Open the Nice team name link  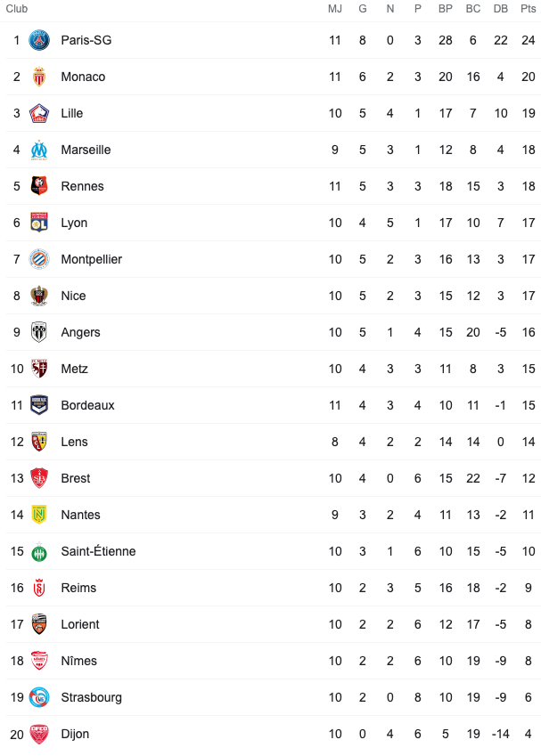tap(73, 296)
